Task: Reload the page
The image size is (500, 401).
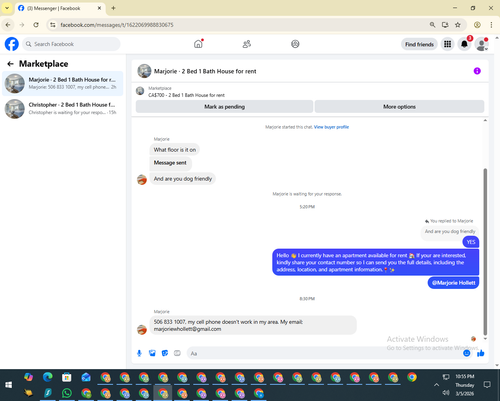Action: coord(36,25)
